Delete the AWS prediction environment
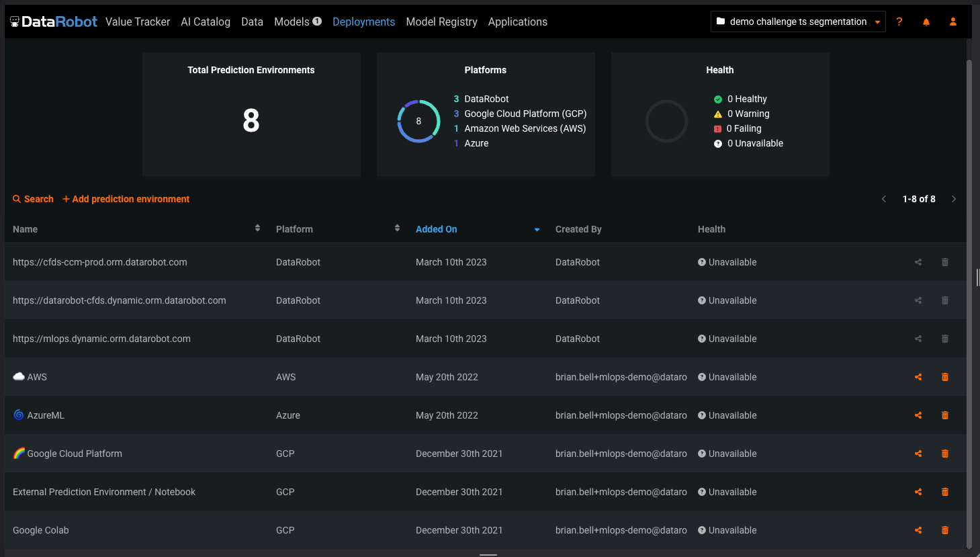The width and height of the screenshot is (980, 557). (x=945, y=377)
